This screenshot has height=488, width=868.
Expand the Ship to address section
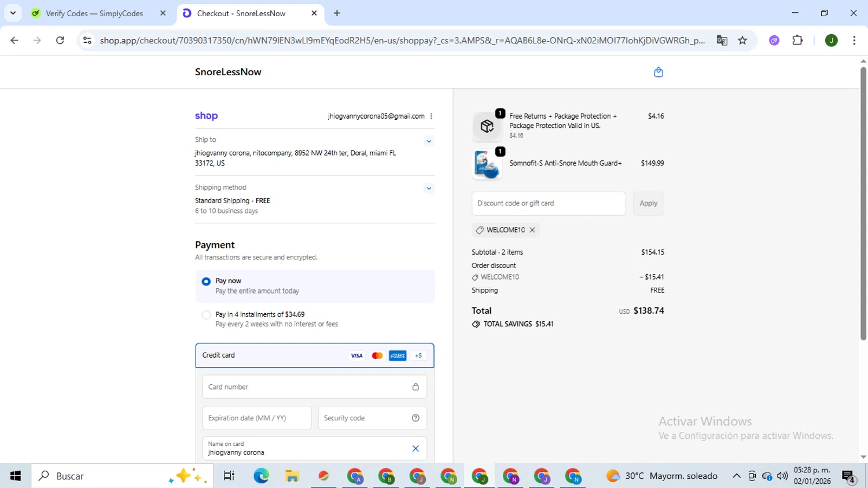429,141
